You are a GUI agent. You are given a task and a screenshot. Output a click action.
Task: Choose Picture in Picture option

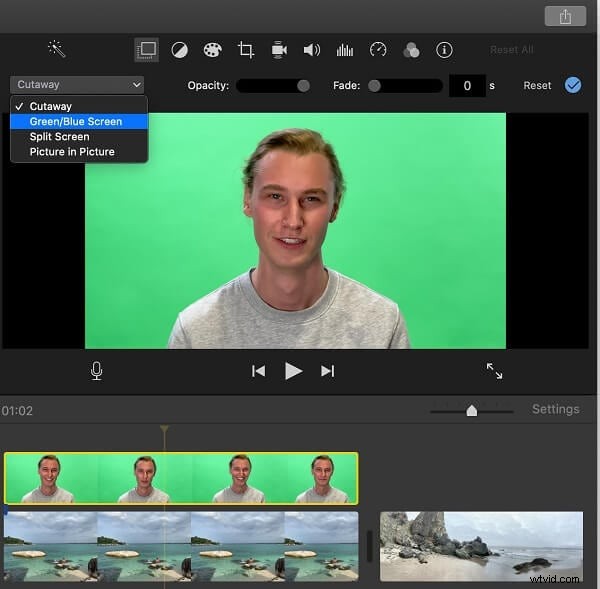pyautogui.click(x=79, y=152)
